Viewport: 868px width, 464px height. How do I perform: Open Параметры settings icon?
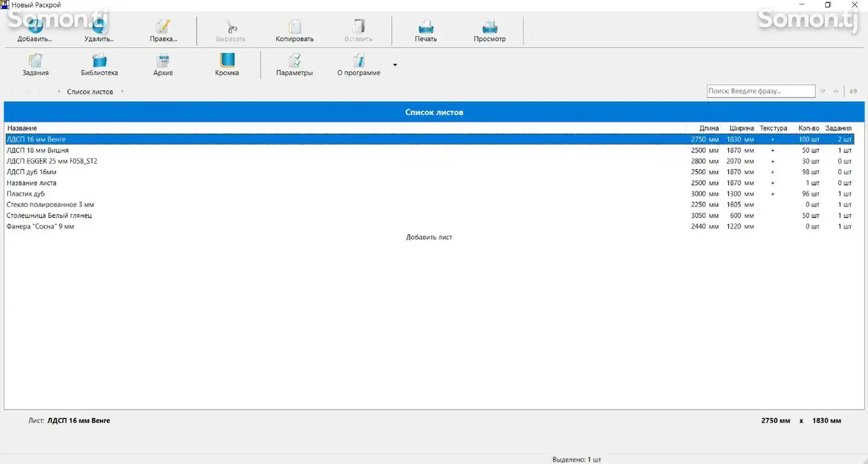point(295,60)
